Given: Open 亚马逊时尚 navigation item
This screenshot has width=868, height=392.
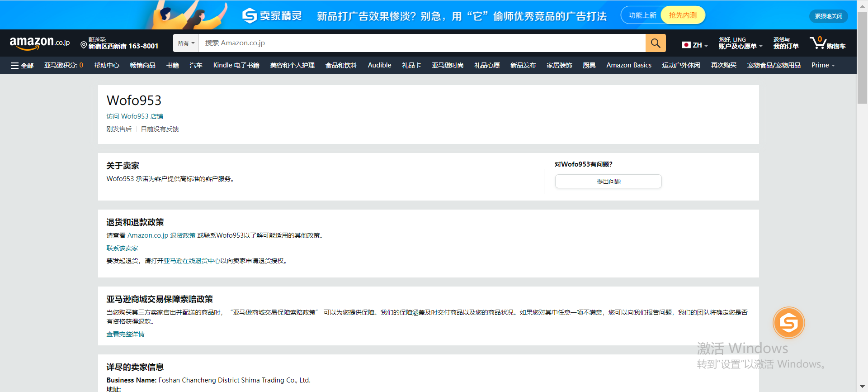Looking at the screenshot, I should point(448,65).
